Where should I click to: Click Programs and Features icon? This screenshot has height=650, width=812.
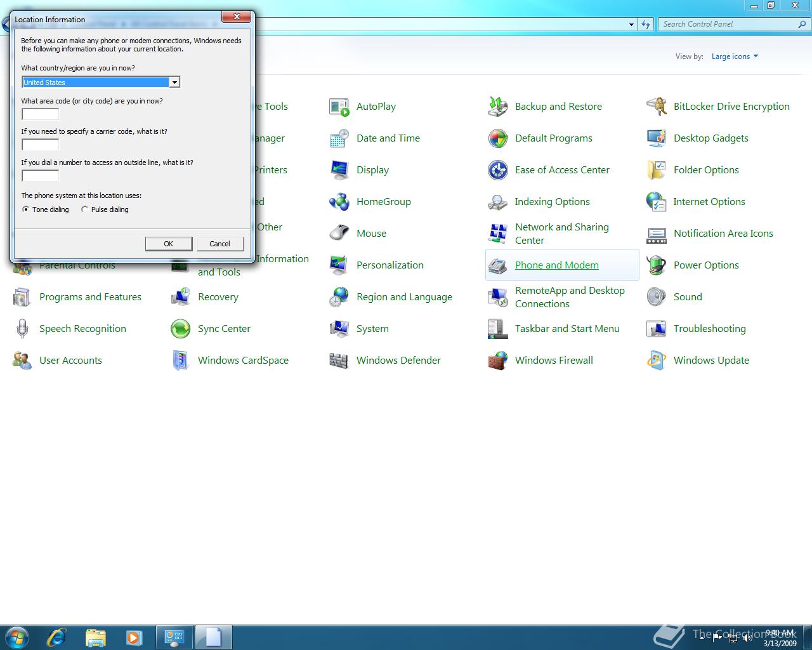[x=22, y=297]
